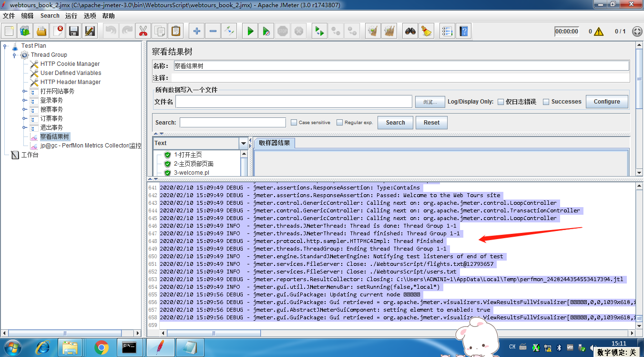644x357 pixels.
Task: Save the test plan with floppy disk icon
Action: (74, 31)
